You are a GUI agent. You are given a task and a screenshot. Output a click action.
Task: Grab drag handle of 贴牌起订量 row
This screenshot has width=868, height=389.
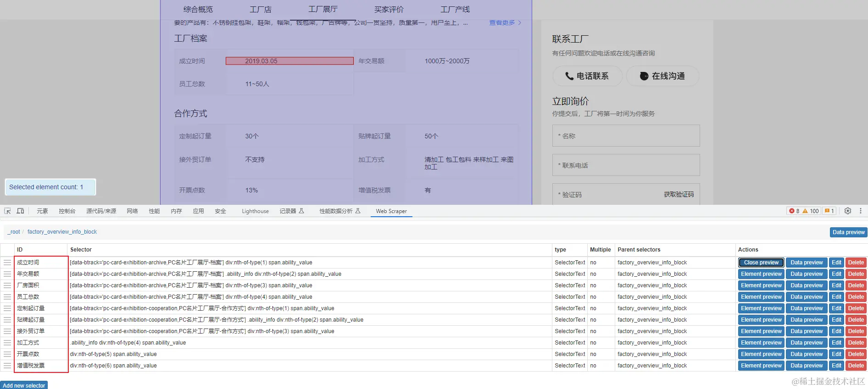pyautogui.click(x=7, y=320)
